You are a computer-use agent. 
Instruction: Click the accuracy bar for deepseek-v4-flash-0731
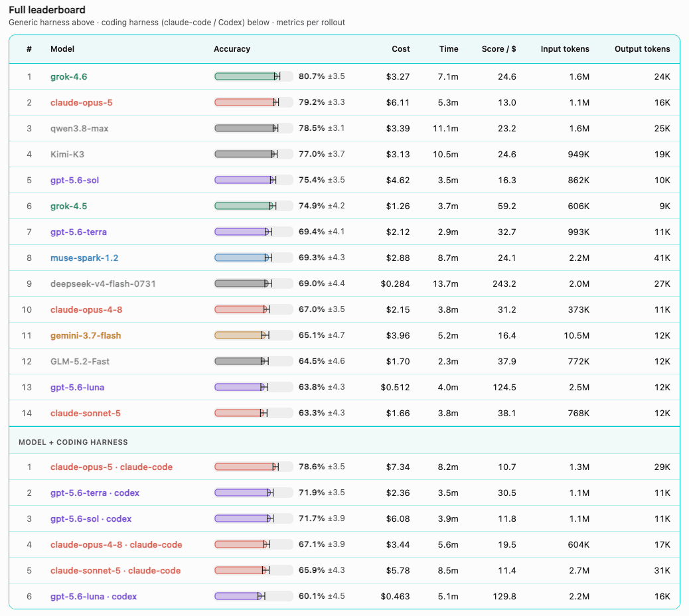254,284
